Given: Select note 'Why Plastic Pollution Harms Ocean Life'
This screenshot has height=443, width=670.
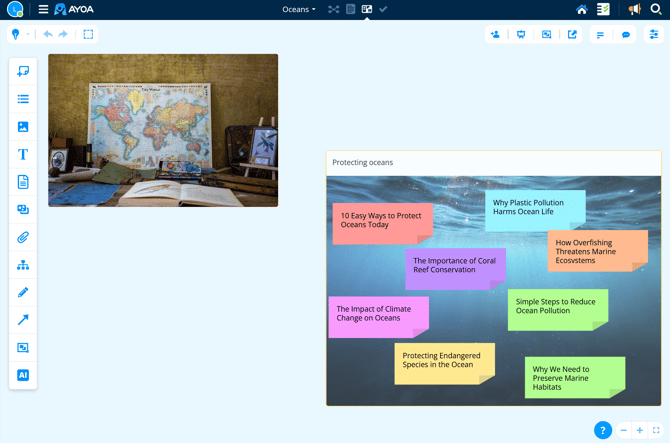Looking at the screenshot, I should pyautogui.click(x=535, y=211).
